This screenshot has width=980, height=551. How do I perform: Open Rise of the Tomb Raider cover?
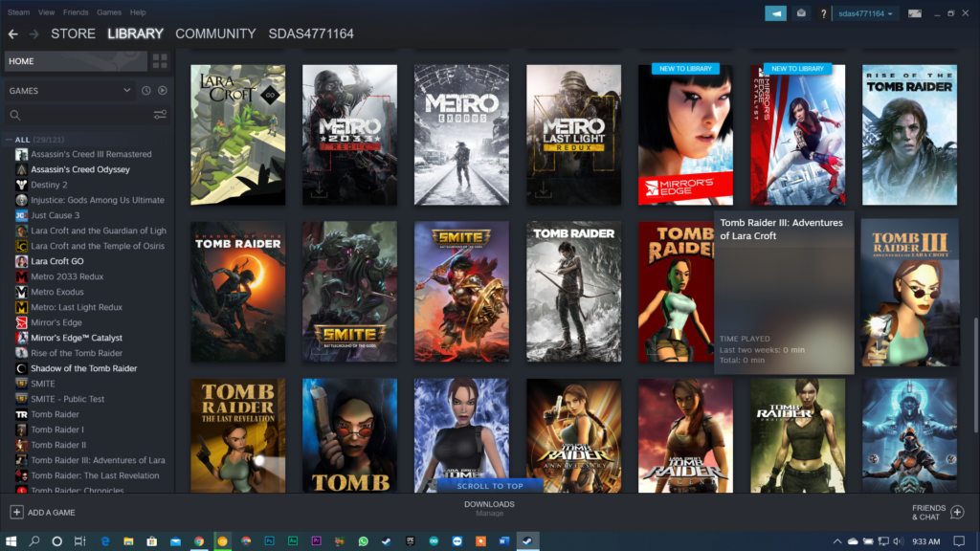point(909,135)
